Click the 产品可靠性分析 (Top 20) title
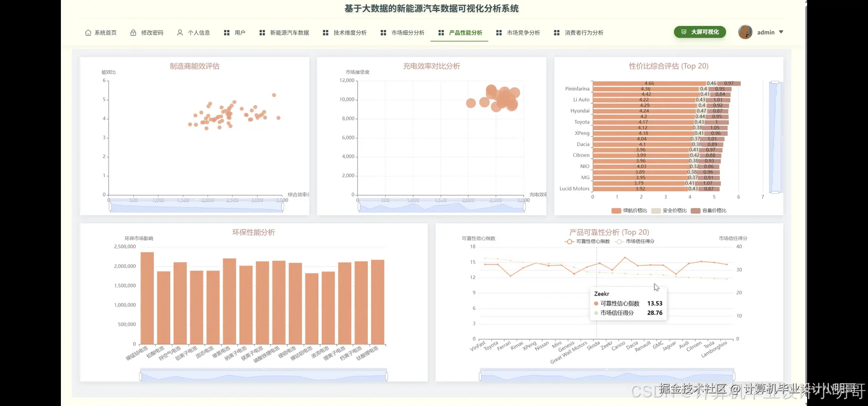 coord(609,233)
